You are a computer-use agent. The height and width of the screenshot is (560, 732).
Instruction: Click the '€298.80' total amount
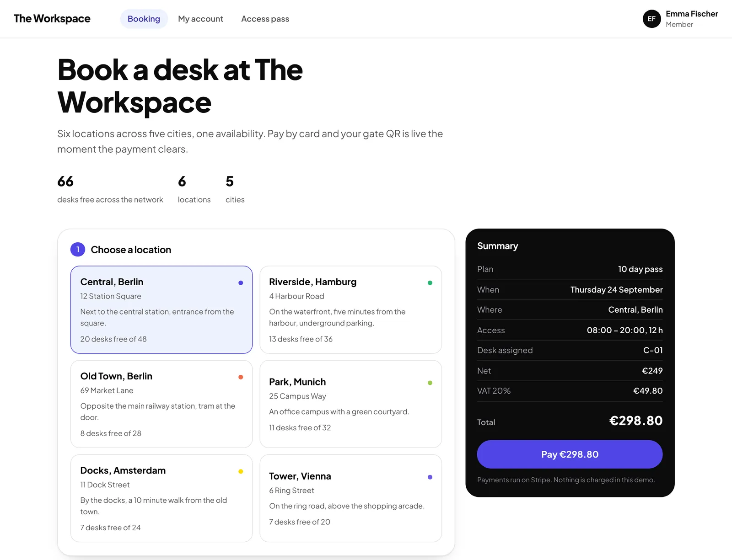point(636,421)
